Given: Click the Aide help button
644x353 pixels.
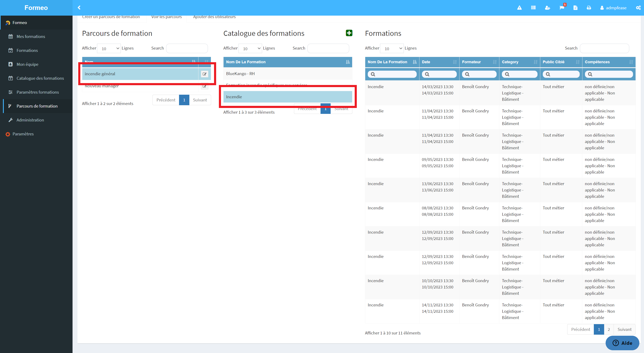Looking at the screenshot, I should coord(622,343).
